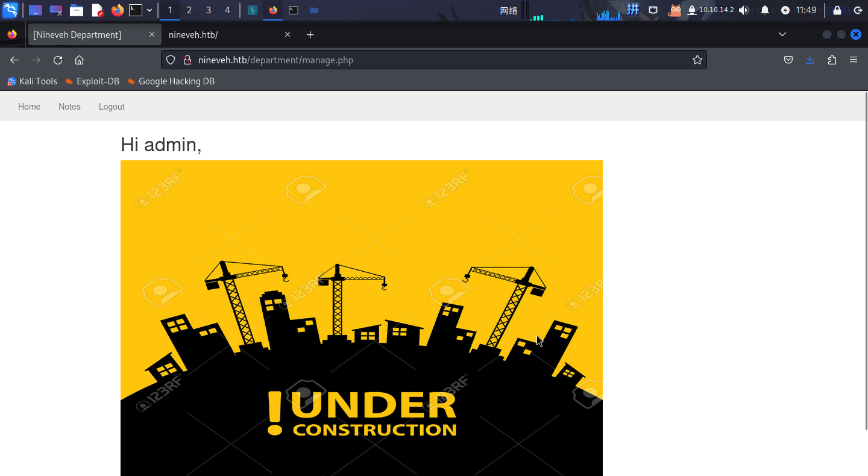
Task: Open a new browser tab
Action: [310, 35]
